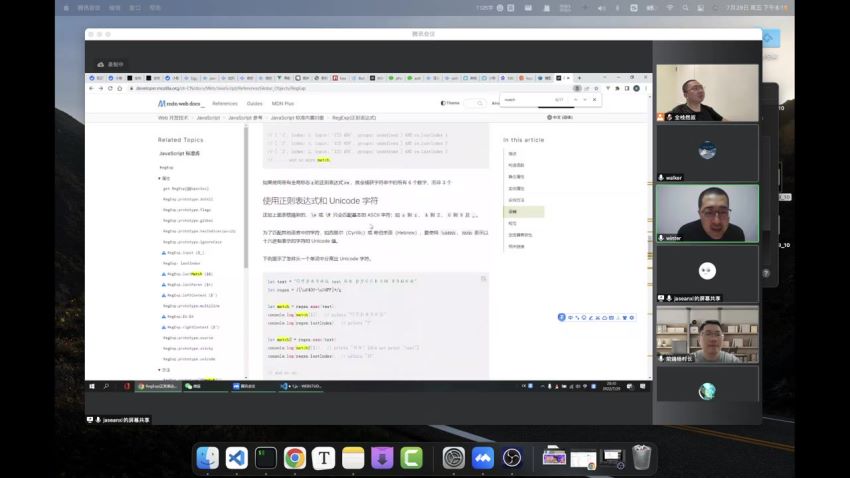Open the References menu on MDN
Image resolution: width=850 pixels, height=478 pixels.
coord(224,103)
